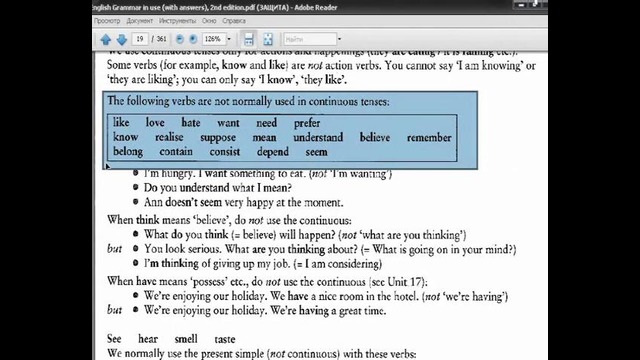
Task: Click the word 'smell' in the verbs heading
Action: (x=186, y=339)
